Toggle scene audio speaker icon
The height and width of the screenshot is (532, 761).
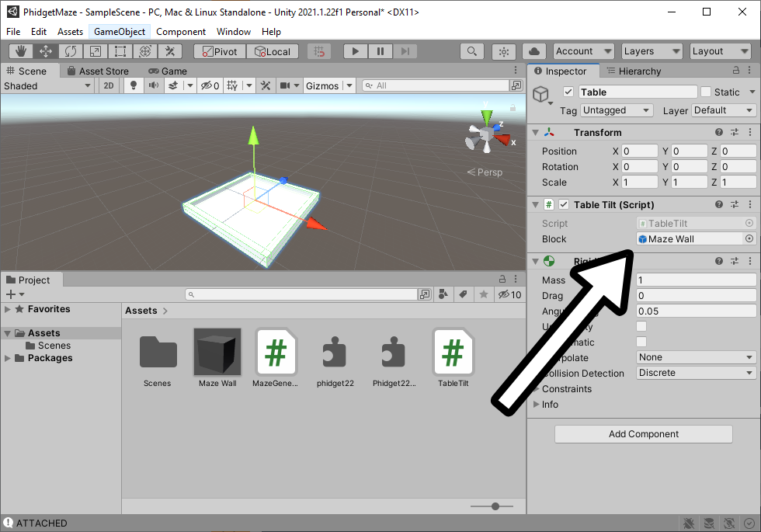click(x=154, y=85)
